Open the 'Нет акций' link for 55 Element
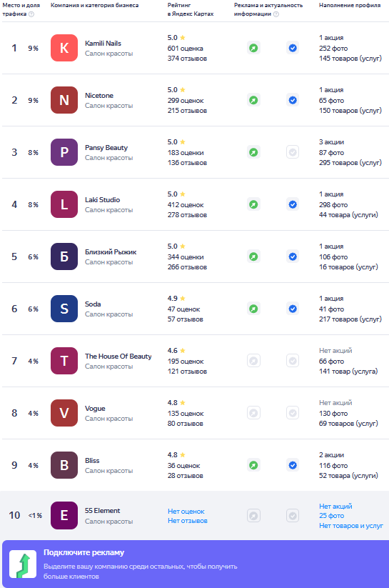Image resolution: width=389 pixels, height=588 pixels. coord(335,506)
